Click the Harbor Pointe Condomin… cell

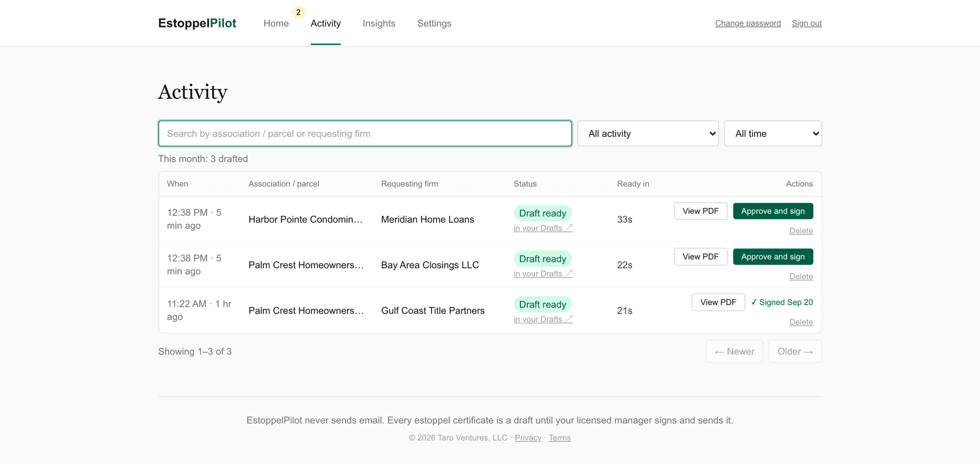[x=306, y=219]
